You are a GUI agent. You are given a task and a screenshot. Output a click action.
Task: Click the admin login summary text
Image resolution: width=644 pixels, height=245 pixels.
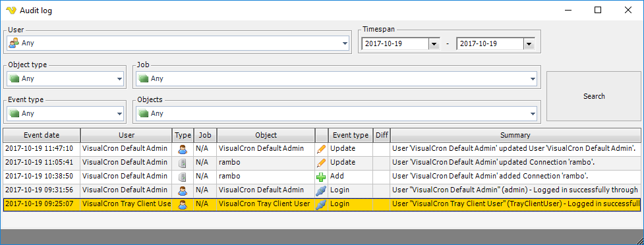pos(515,190)
